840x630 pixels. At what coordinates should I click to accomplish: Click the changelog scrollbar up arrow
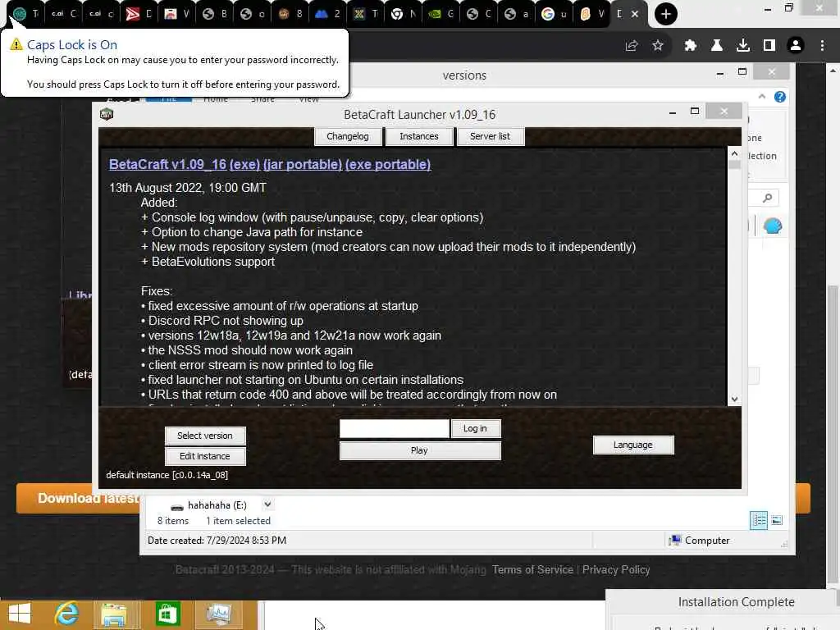point(734,153)
